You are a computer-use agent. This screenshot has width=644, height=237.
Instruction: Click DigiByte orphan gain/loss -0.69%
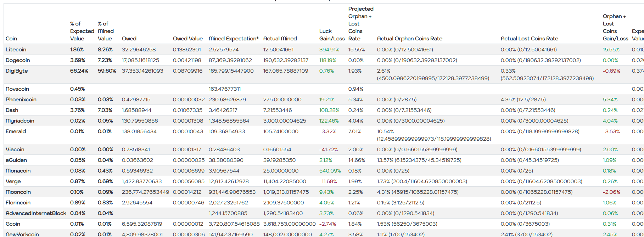[611, 71]
